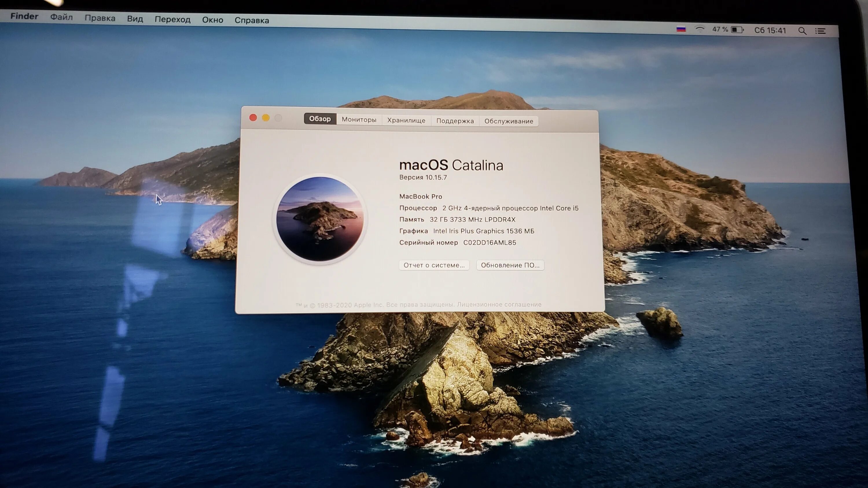Open Notification Center list icon
868x488 pixels.
pyautogui.click(x=820, y=31)
